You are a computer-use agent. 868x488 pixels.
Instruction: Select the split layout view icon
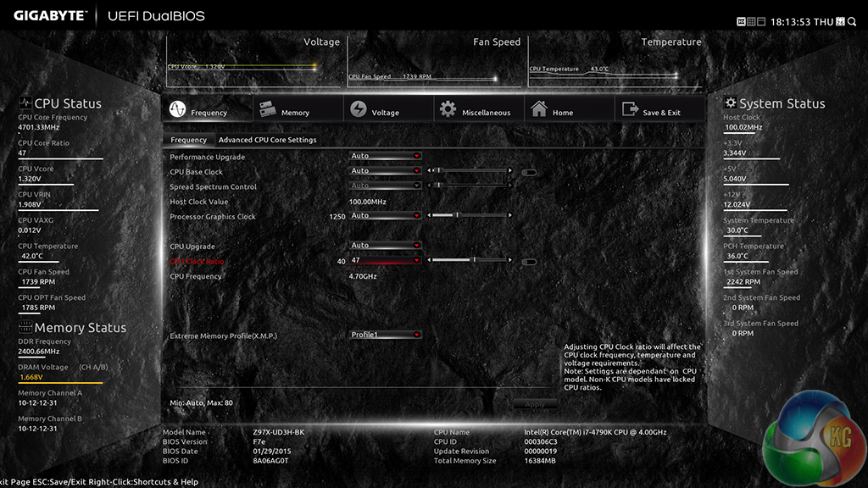(x=761, y=21)
